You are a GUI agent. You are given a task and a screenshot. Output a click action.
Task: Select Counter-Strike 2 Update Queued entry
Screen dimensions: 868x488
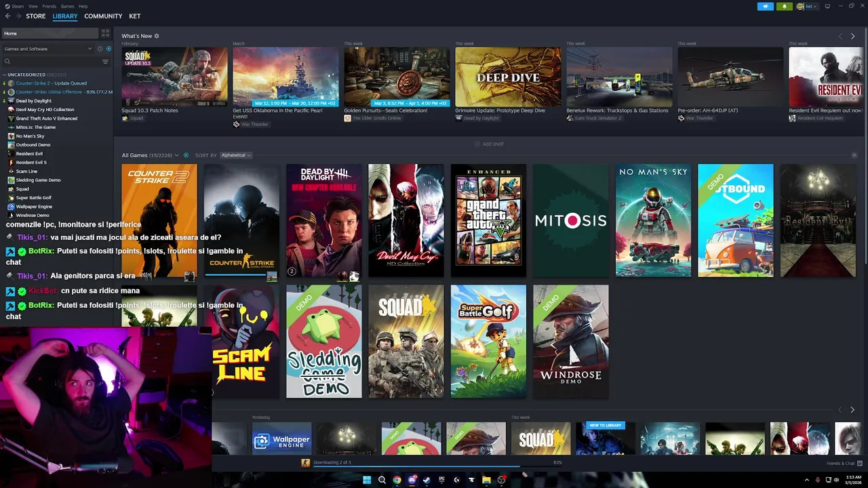[52, 83]
